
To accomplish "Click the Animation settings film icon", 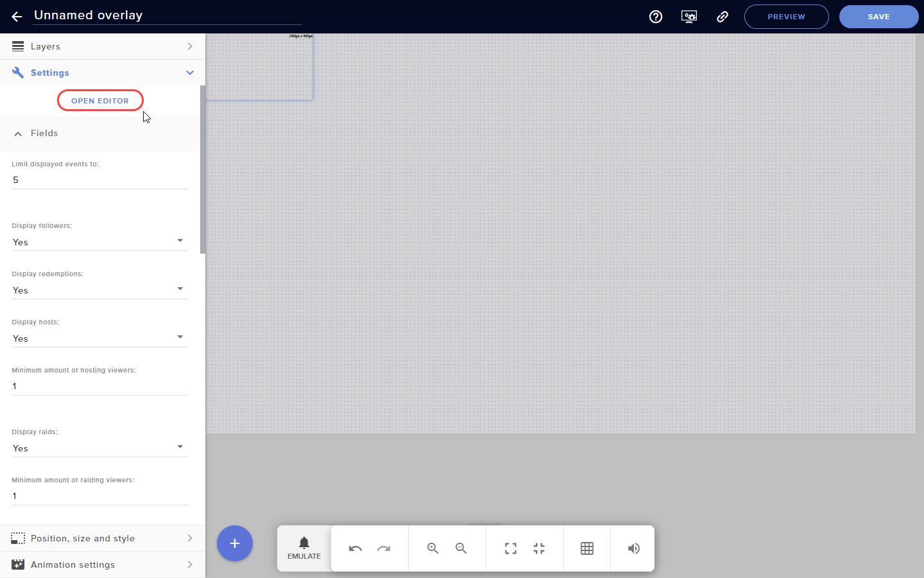I will pos(18,565).
